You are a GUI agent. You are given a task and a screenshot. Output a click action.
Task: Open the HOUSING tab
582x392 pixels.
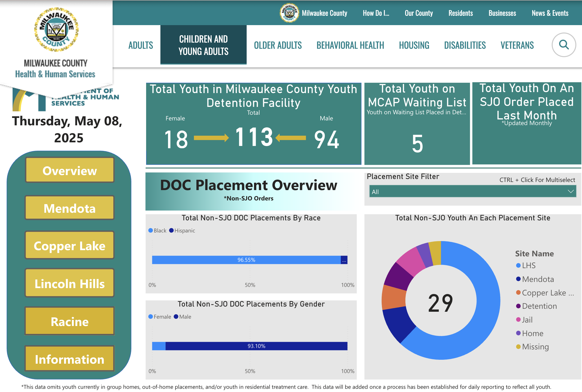point(414,46)
